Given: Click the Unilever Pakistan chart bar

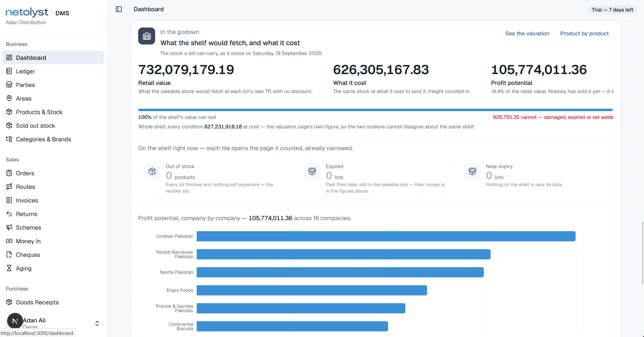Looking at the screenshot, I should (x=386, y=236).
